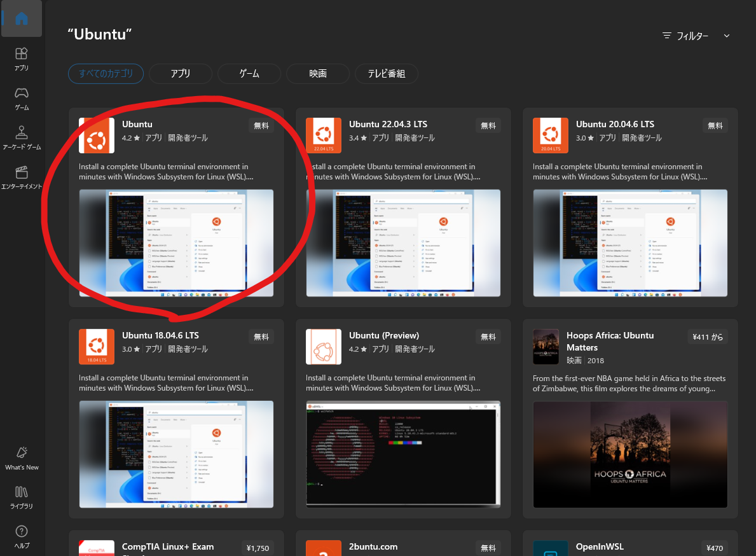The width and height of the screenshot is (756, 556).
Task: Click the Ubuntu 22.04.3 LTS title
Action: coord(388,125)
